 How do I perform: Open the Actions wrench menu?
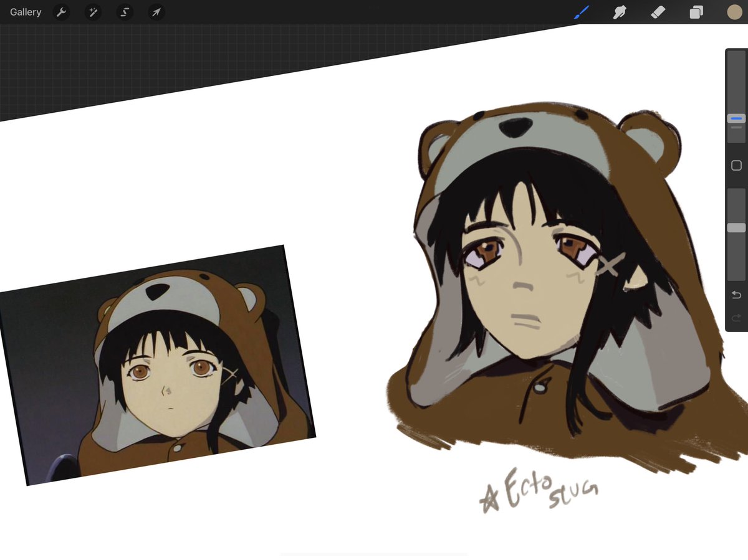pos(61,12)
